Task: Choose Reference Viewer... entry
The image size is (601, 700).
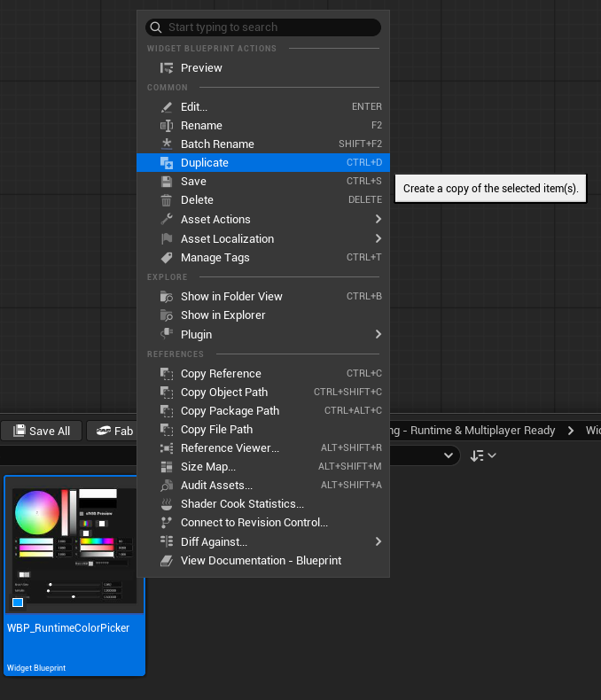Action: [x=263, y=448]
